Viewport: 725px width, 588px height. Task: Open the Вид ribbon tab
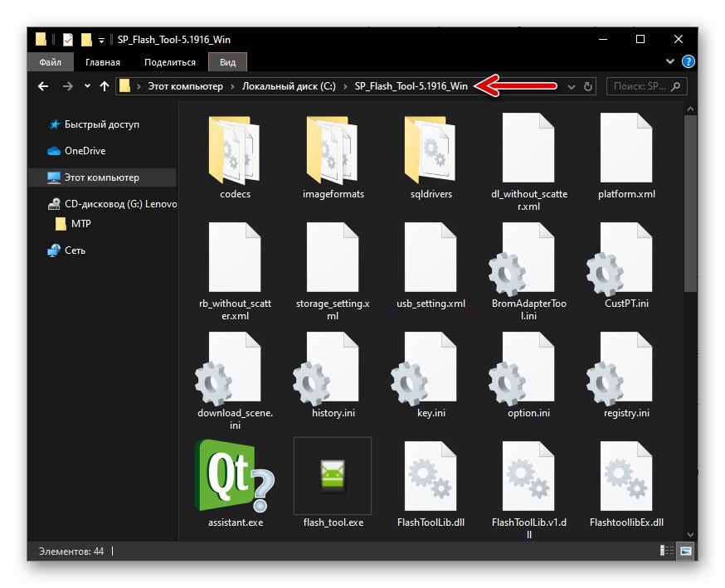click(x=227, y=62)
